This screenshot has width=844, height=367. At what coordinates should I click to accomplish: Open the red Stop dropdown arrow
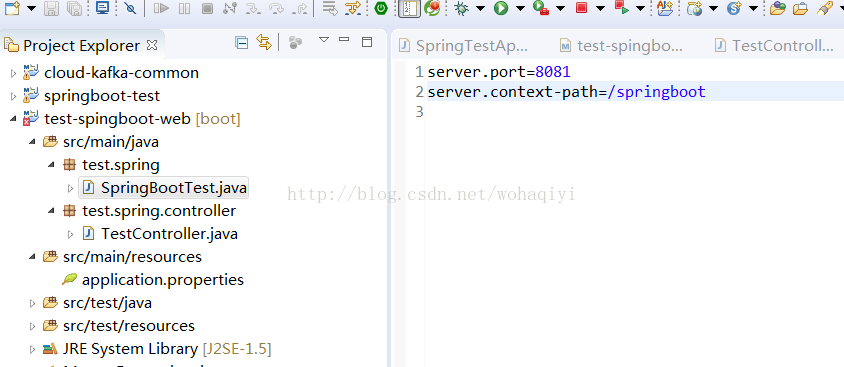(600, 9)
